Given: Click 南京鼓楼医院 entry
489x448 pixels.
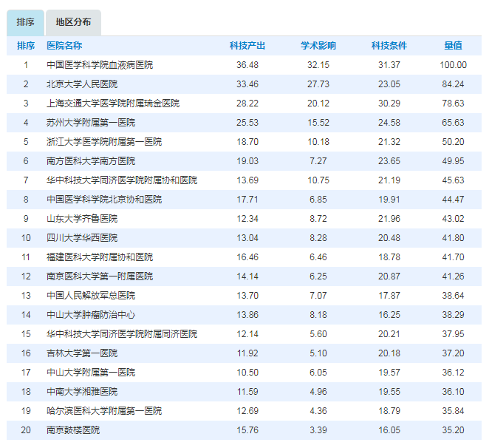Looking at the screenshot, I should [x=73, y=430].
